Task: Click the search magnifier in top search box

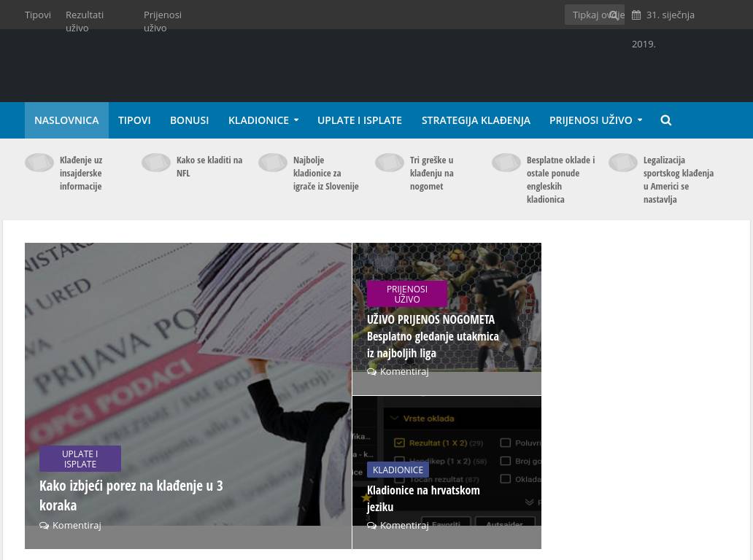Action: coord(613,15)
